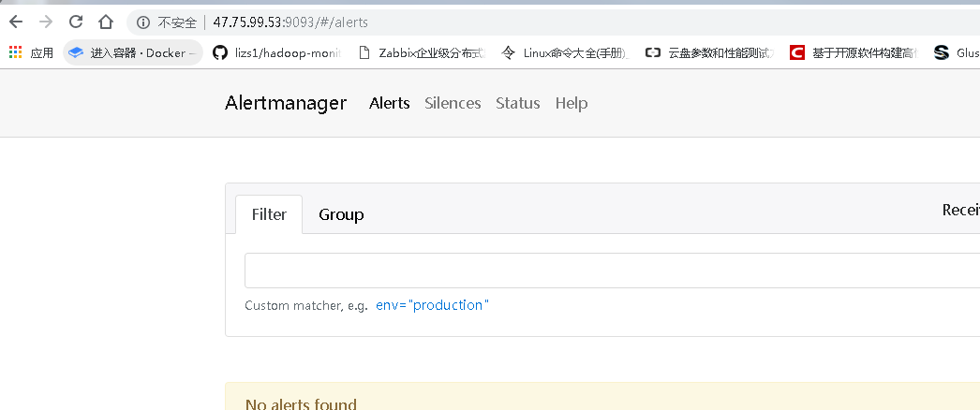Click the env="production" example matcher
The height and width of the screenshot is (410, 980).
click(432, 305)
